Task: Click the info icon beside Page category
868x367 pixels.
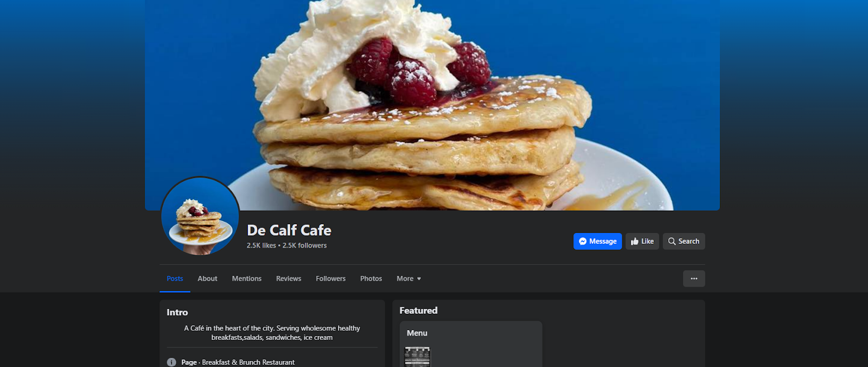Action: [x=171, y=362]
